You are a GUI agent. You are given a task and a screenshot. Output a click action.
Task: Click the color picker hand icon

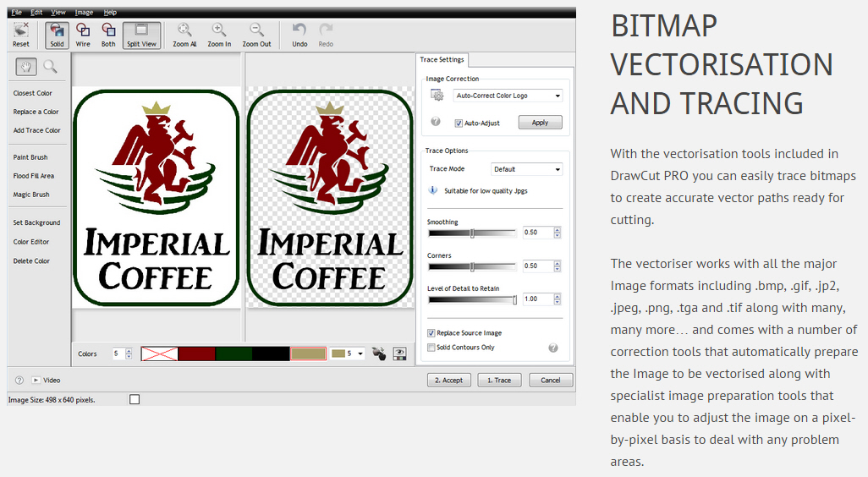coord(379,354)
